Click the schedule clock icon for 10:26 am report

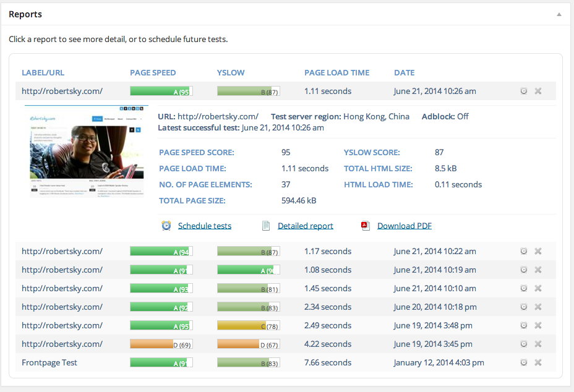524,91
